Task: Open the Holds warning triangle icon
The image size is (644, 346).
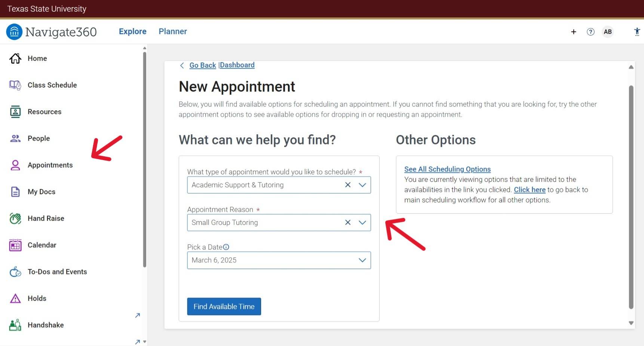Action: click(15, 298)
